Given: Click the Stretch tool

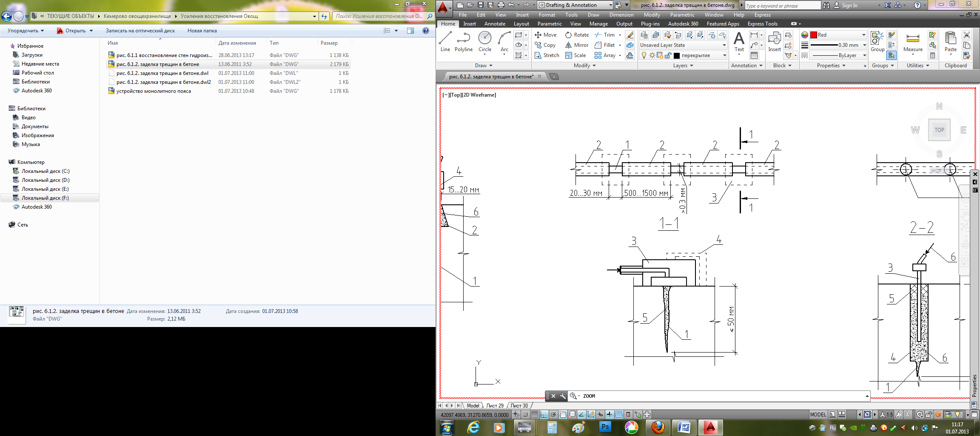Looking at the screenshot, I should [x=547, y=55].
